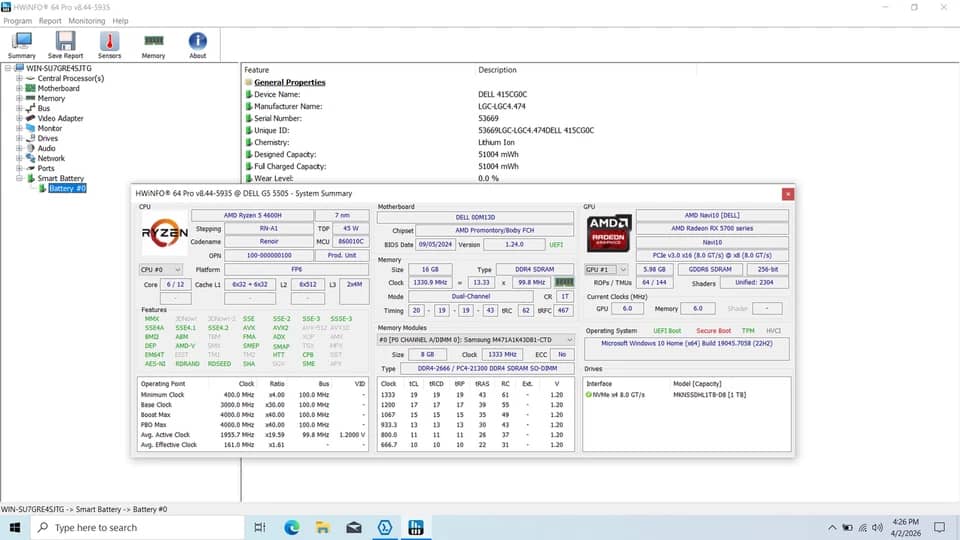Select the Monitor tree node icon
This screenshot has height=540, width=960.
[x=30, y=128]
